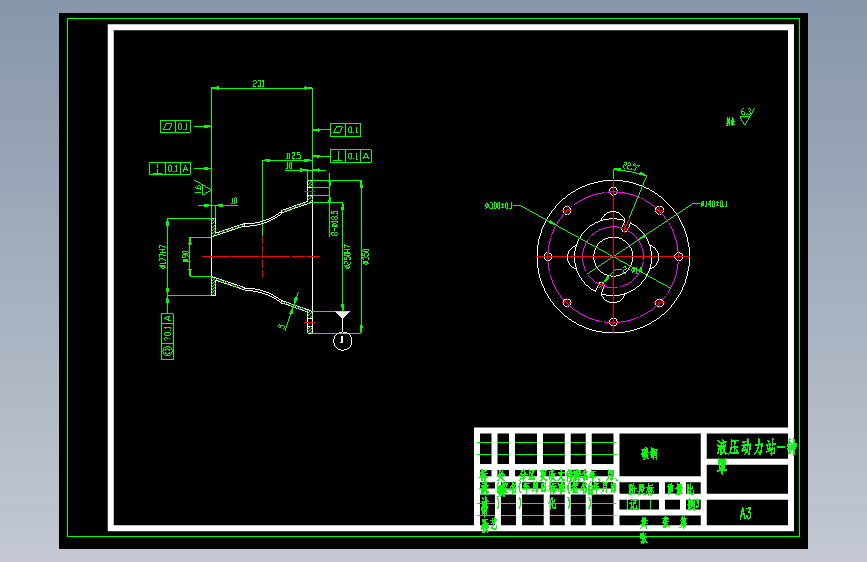Click the 6.3 surface roughness symbol
This screenshot has height=562, width=867.
click(746, 116)
